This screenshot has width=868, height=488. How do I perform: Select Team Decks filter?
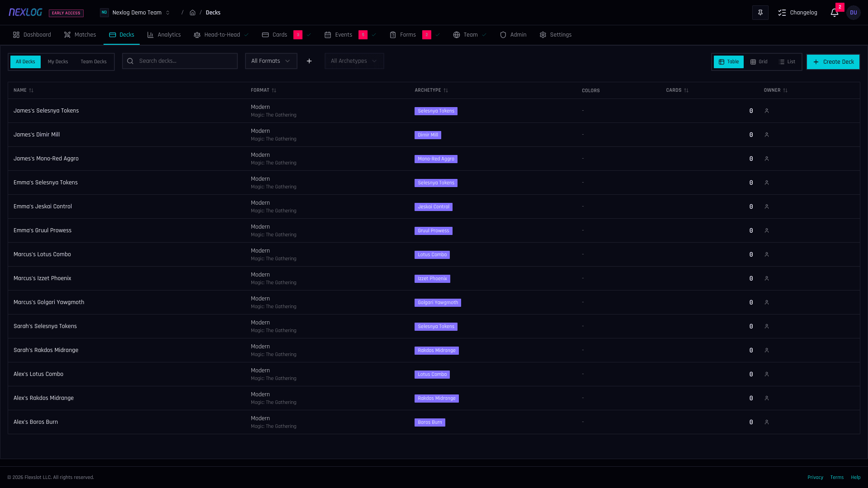[x=94, y=62]
